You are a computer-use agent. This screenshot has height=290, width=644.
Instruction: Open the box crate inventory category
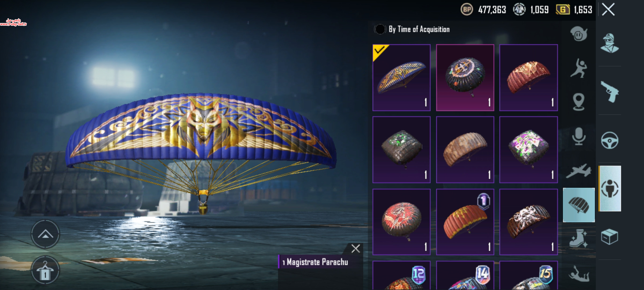pyautogui.click(x=609, y=237)
